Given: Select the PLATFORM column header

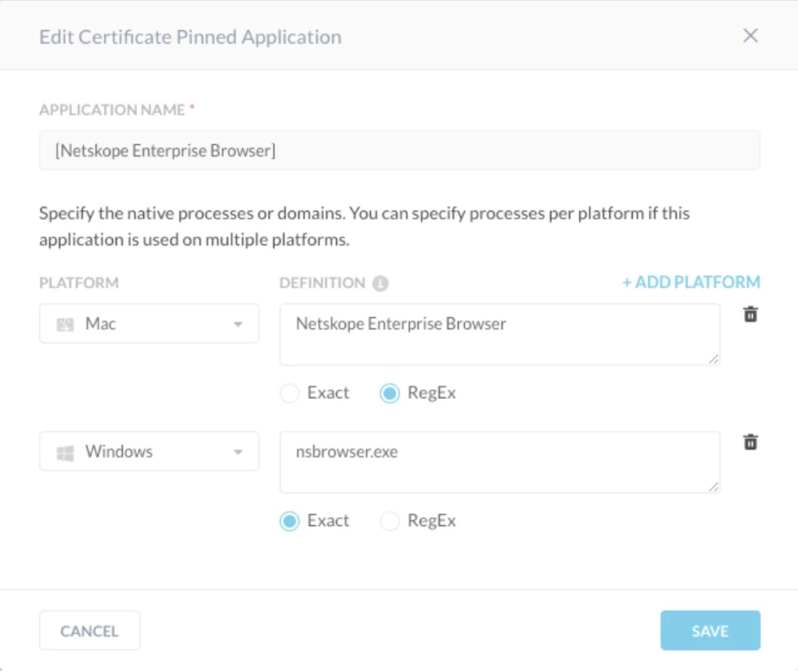Looking at the screenshot, I should tap(79, 283).
